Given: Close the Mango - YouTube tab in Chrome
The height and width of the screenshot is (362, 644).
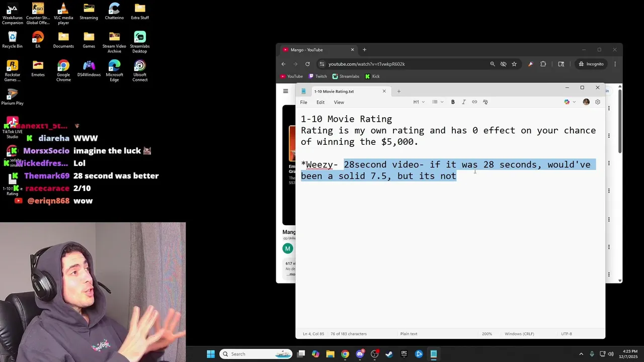Looking at the screenshot, I should pyautogui.click(x=352, y=50).
